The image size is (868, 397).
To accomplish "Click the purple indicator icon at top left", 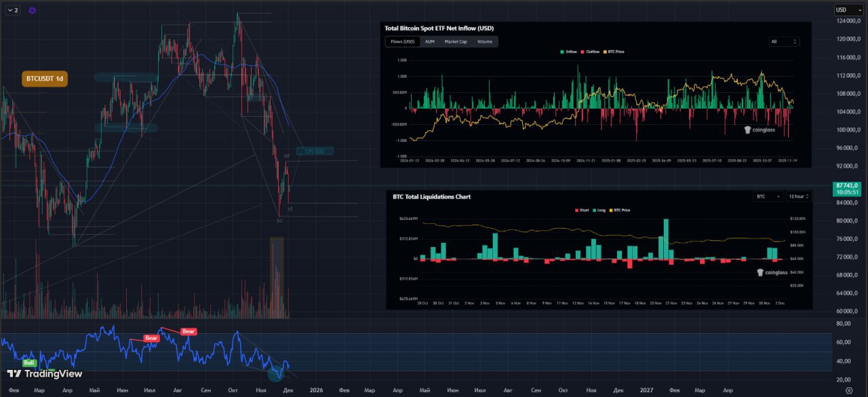I will click(33, 10).
